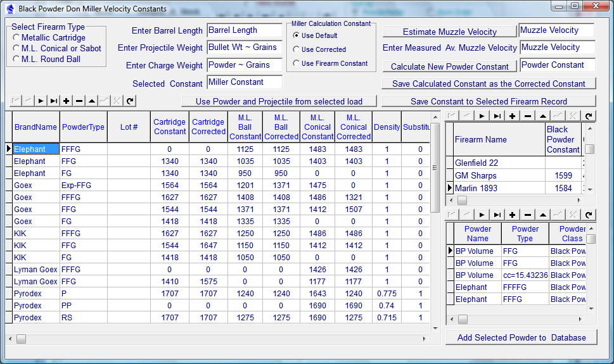Choose Use Corrected calculation constant
The width and height of the screenshot is (614, 364).
coord(296,49)
